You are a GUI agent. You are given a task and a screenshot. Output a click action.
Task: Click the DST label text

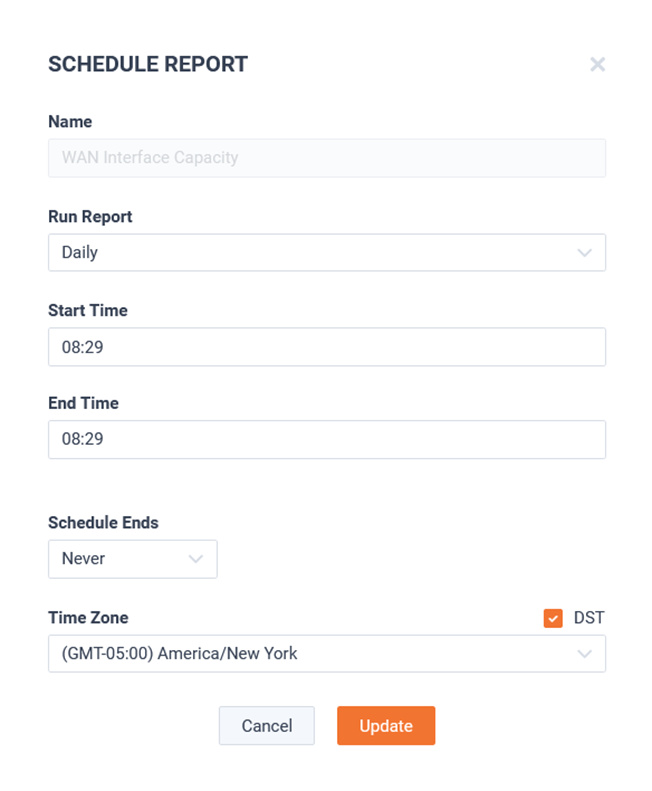tap(589, 617)
